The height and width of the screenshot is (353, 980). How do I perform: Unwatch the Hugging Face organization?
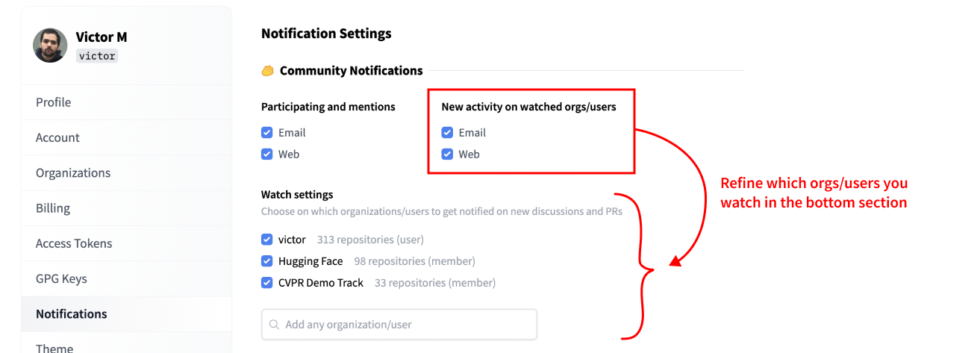267,261
